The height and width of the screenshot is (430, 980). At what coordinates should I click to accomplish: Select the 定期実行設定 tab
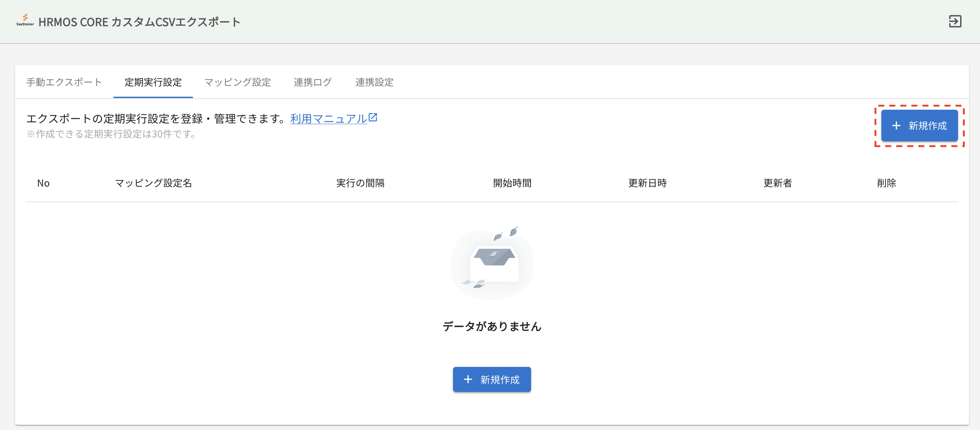click(152, 82)
